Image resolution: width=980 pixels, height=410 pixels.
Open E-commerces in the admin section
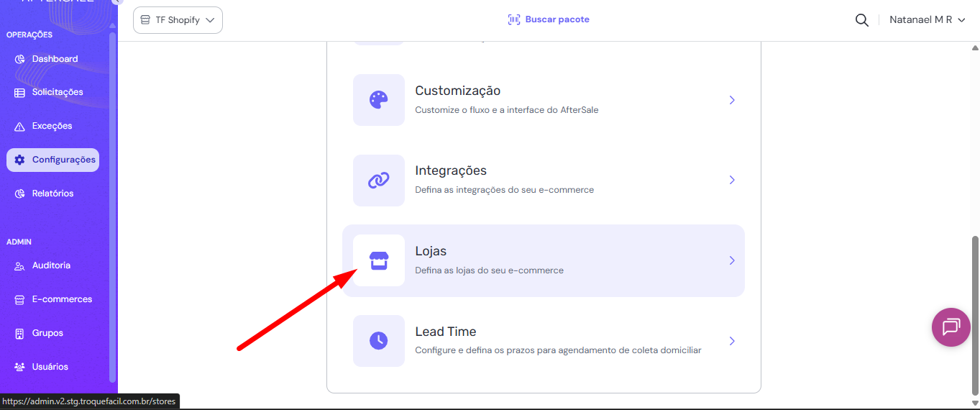(x=61, y=299)
